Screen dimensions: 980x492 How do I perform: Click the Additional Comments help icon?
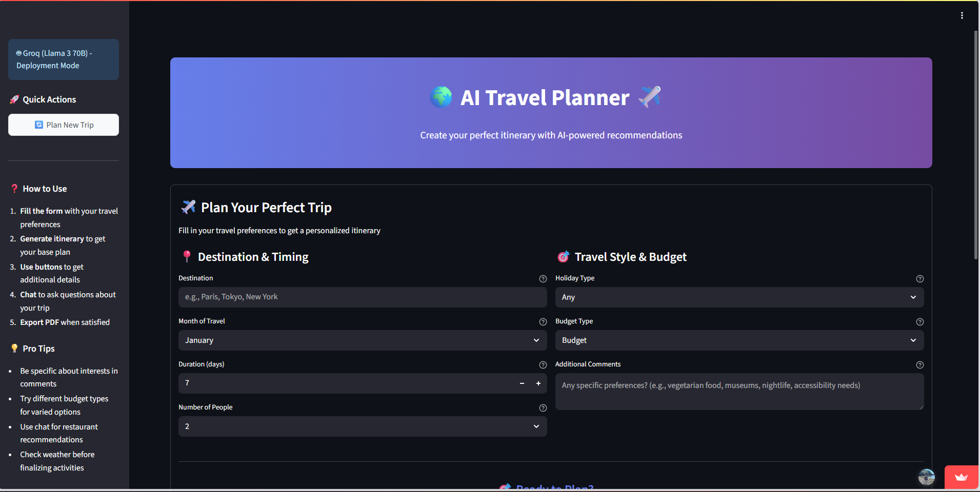click(920, 365)
